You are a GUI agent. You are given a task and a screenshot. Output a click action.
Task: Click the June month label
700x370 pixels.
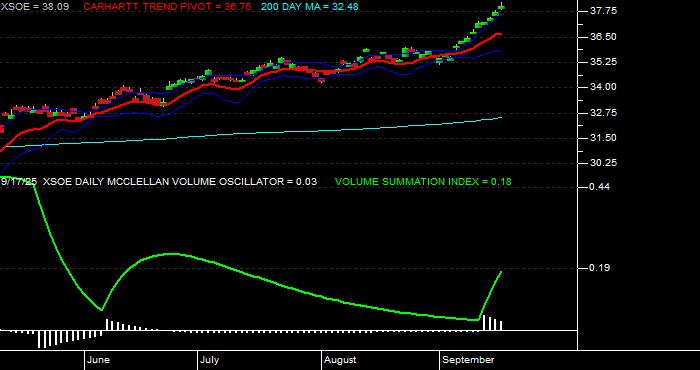coord(98,360)
